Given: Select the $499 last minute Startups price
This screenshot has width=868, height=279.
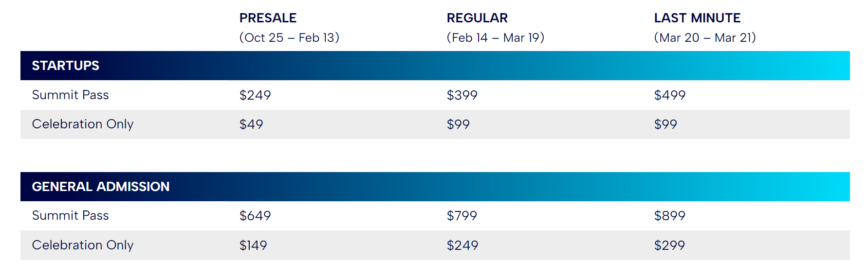Looking at the screenshot, I should click(x=669, y=95).
